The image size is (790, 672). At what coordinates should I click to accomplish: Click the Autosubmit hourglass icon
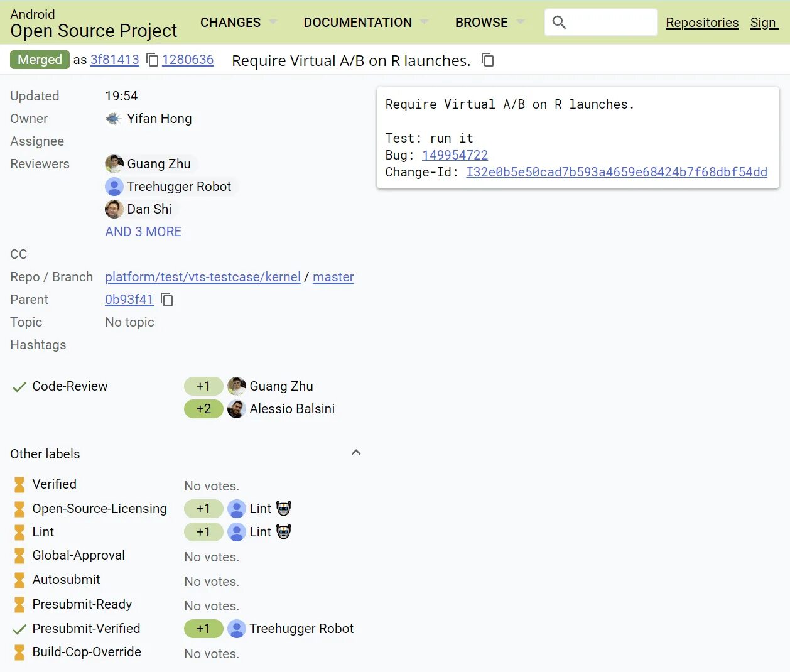pos(19,580)
